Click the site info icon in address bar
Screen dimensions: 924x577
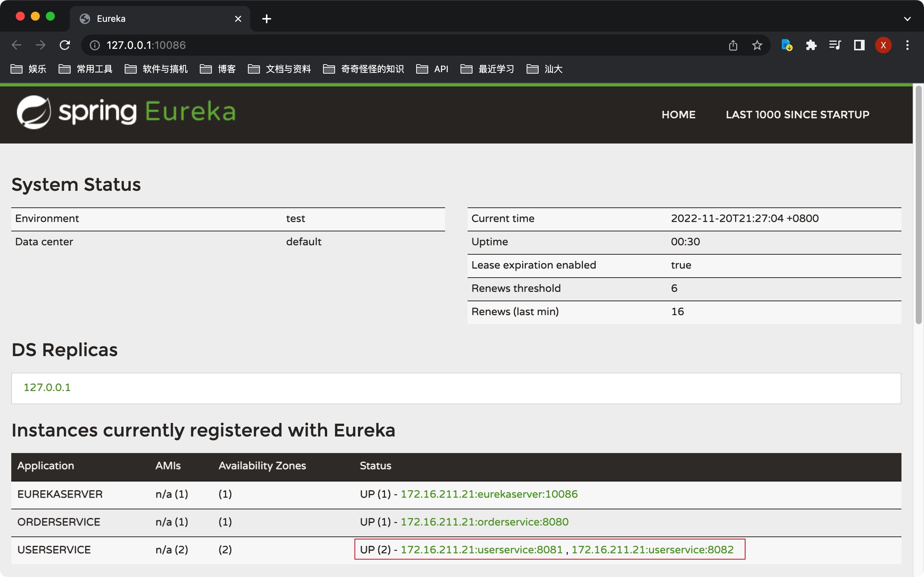pyautogui.click(x=95, y=45)
